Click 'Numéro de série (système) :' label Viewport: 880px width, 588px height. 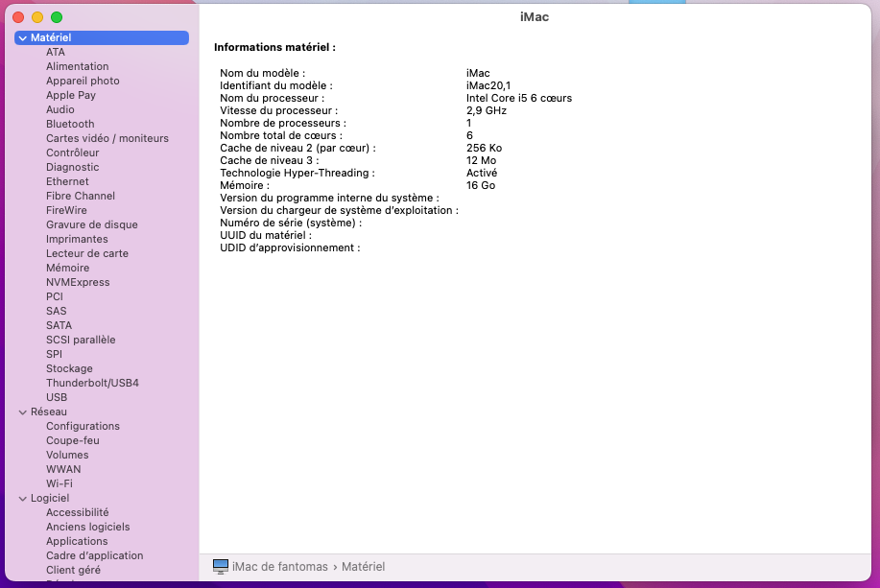point(291,223)
